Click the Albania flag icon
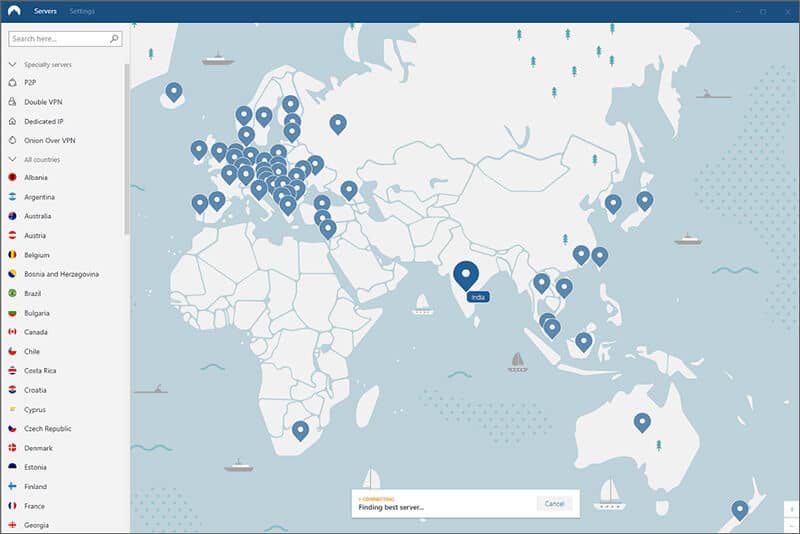800x534 pixels. 13,177
